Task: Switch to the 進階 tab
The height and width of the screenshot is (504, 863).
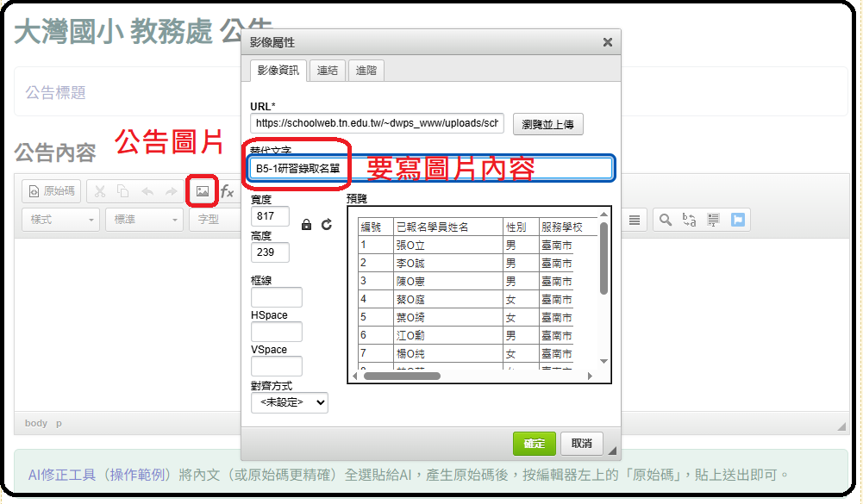Action: [366, 71]
